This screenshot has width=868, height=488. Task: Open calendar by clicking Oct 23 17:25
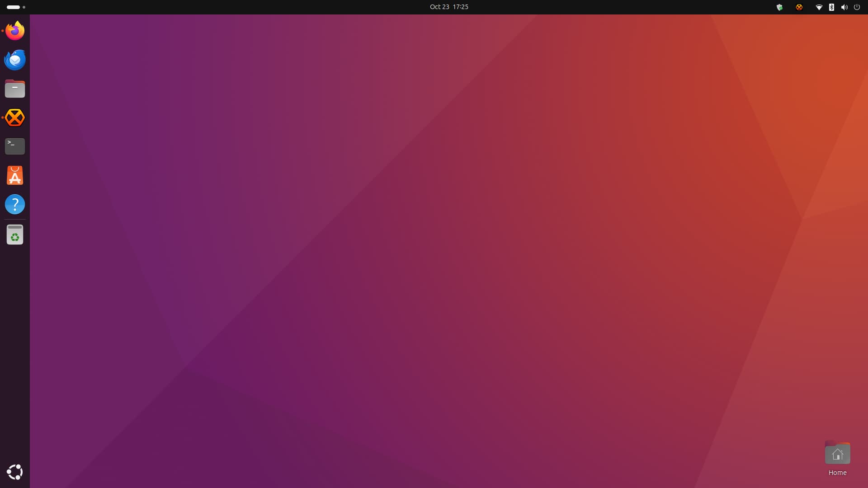pyautogui.click(x=449, y=7)
